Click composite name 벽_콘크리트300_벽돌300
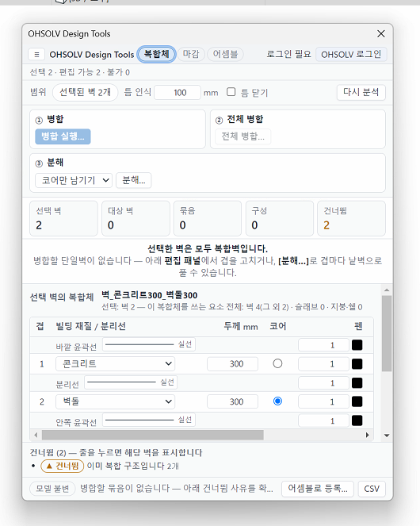The width and height of the screenshot is (420, 526). [x=150, y=295]
